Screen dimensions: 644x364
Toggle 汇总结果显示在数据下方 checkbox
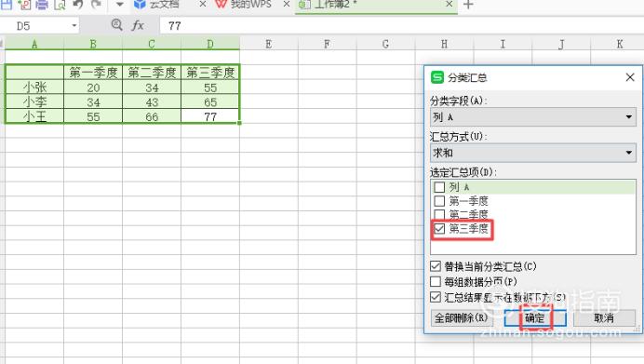click(x=436, y=297)
